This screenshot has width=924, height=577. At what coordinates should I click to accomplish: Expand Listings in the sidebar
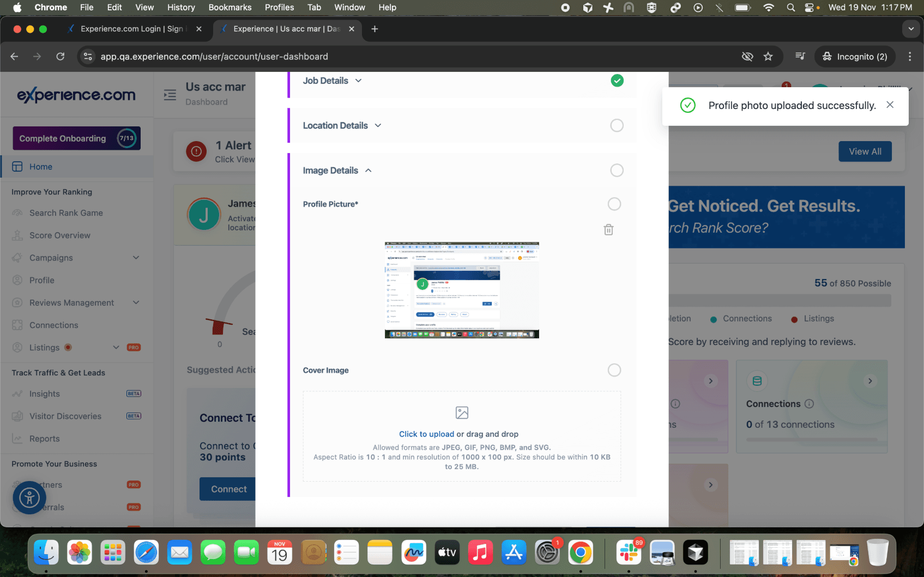point(116,348)
